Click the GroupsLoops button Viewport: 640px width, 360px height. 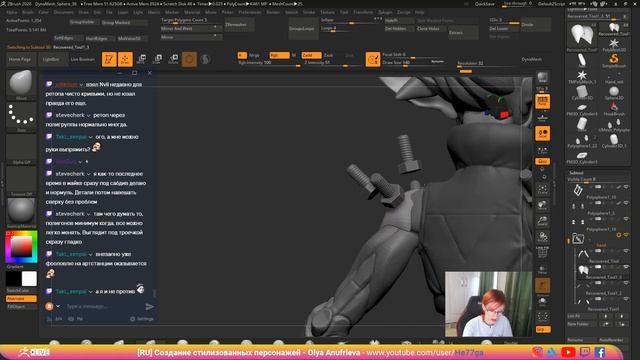tap(303, 29)
